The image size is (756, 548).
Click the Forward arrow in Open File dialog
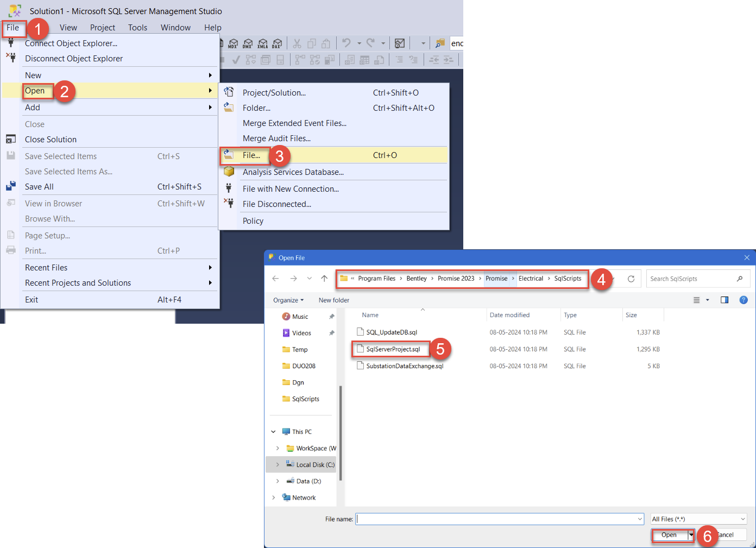[x=293, y=279]
